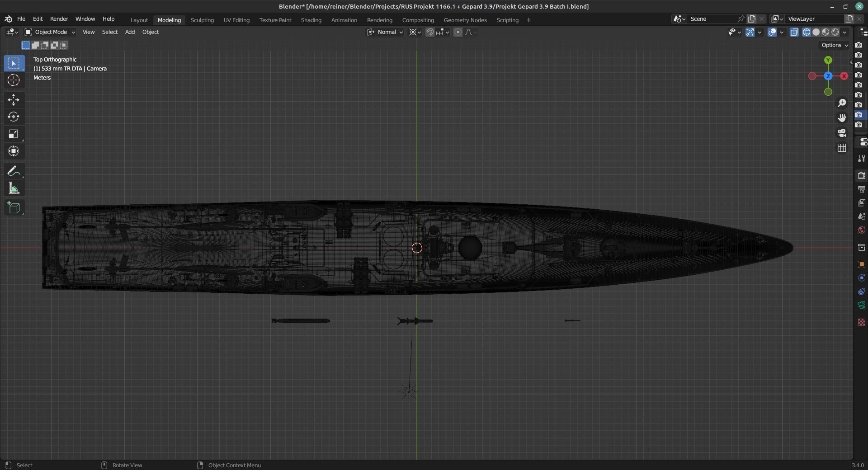The width and height of the screenshot is (868, 470).
Task: Click the green Y axis gizmo
Action: coord(828,60)
